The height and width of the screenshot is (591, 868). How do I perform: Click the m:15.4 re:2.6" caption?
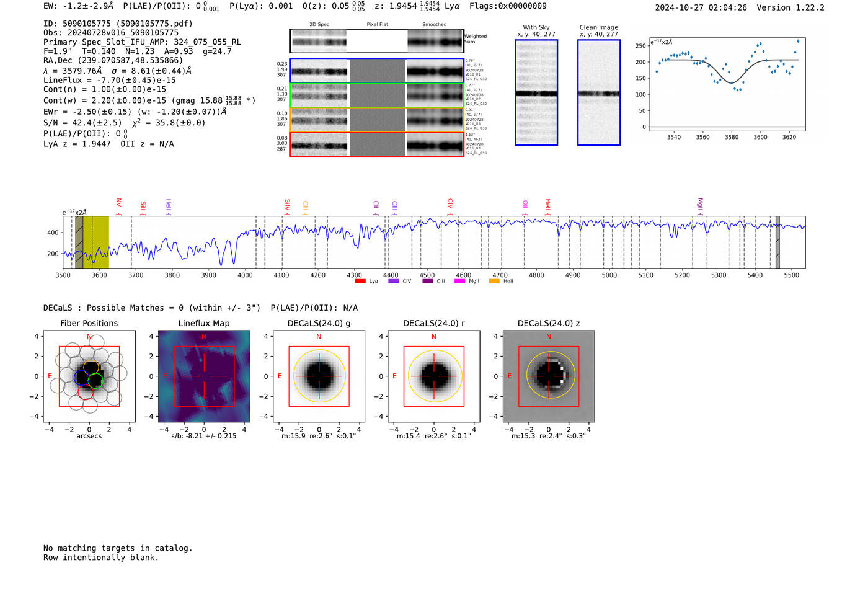coord(433,436)
